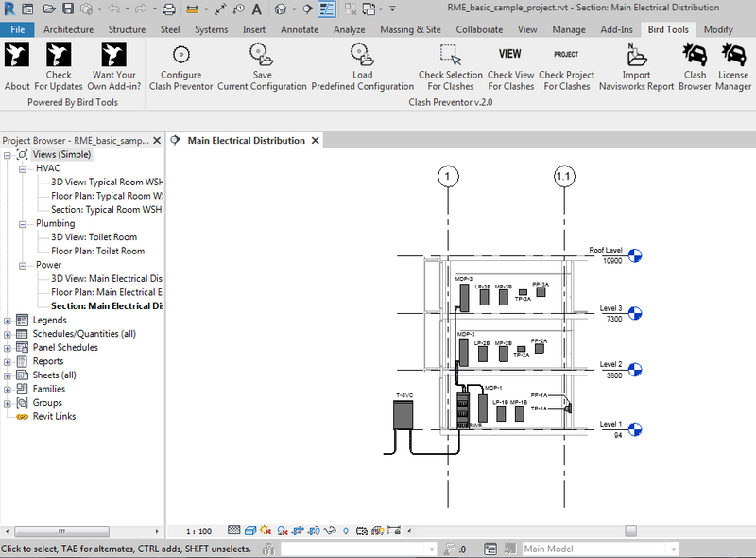Click the Print icon in quick access toolbar

[x=169, y=9]
